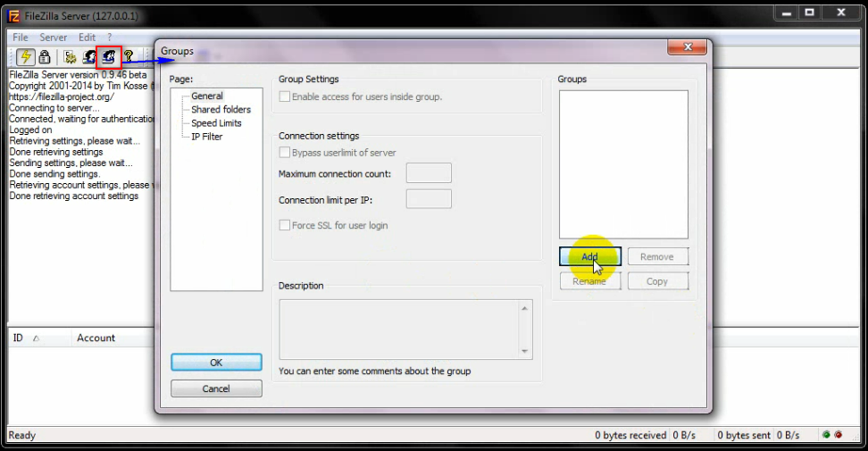Close the Groups dialog
The image size is (868, 451).
(x=687, y=47)
